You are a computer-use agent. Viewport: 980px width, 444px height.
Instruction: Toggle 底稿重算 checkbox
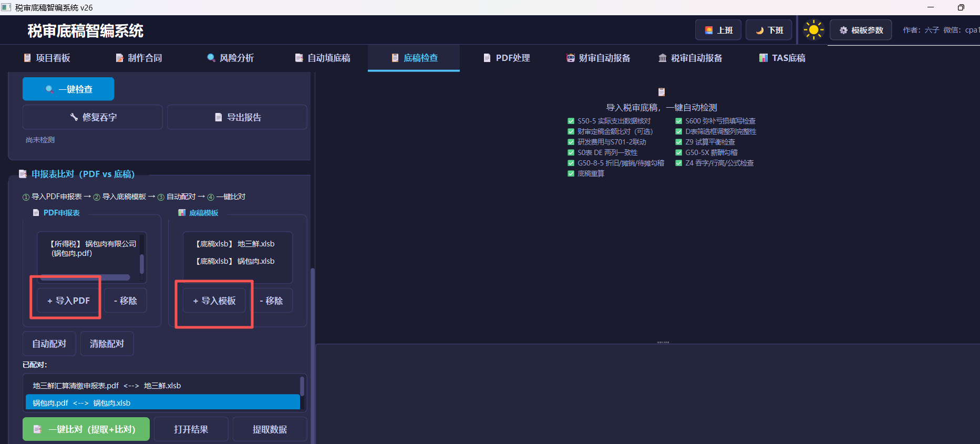[571, 173]
